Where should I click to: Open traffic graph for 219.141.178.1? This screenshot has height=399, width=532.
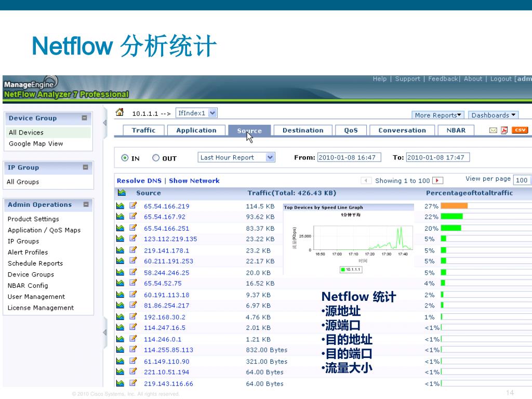pos(120,250)
